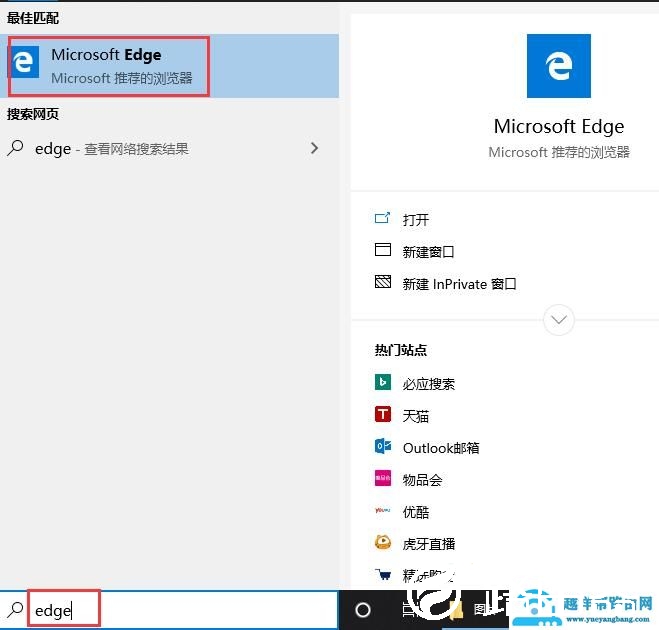The image size is (659, 630).
Task: Click magnifier icon beside edge suggestion
Action: pos(16,148)
